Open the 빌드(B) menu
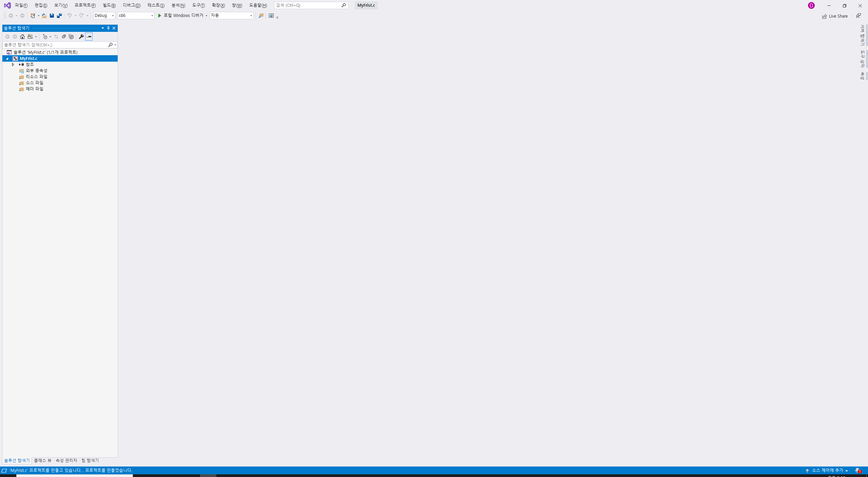Image resolution: width=868 pixels, height=477 pixels. click(x=109, y=5)
